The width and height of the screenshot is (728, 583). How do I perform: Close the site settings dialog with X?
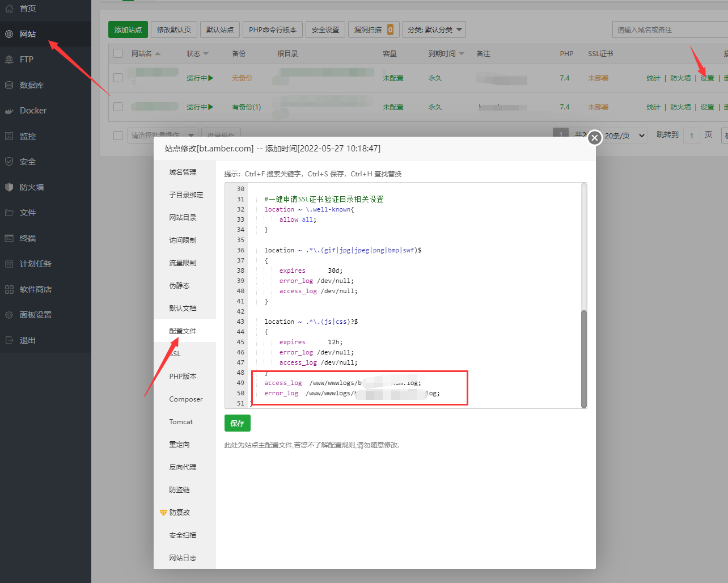pyautogui.click(x=594, y=138)
